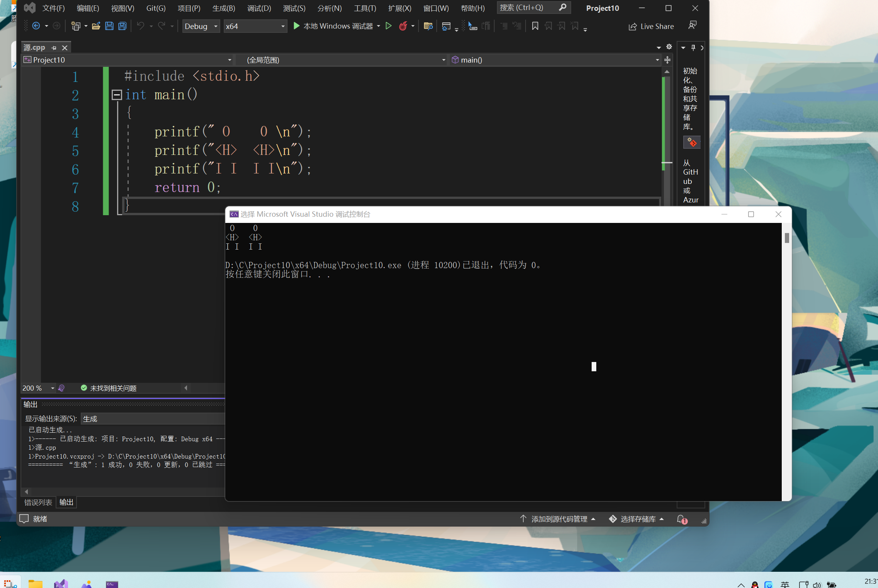Pin the 源.cpp tab
This screenshot has height=588, width=878.
[x=54, y=48]
